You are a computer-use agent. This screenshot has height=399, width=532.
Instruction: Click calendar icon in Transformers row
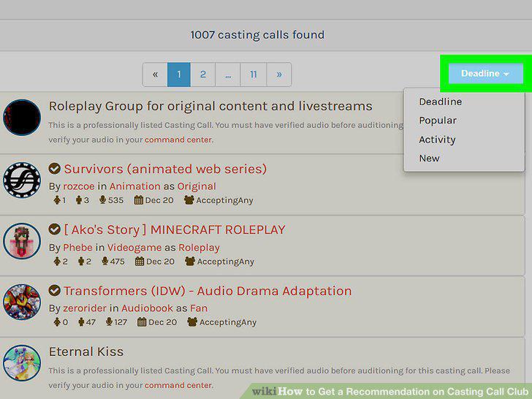click(142, 322)
